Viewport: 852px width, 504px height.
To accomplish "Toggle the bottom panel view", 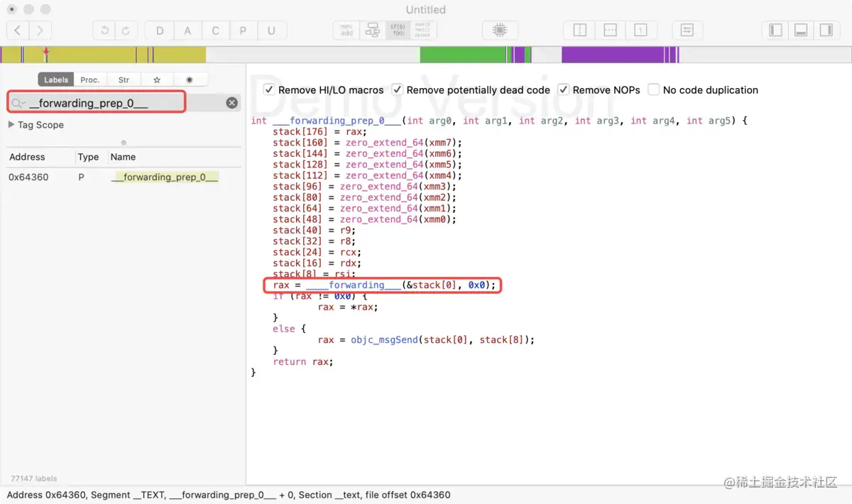I will 801,31.
